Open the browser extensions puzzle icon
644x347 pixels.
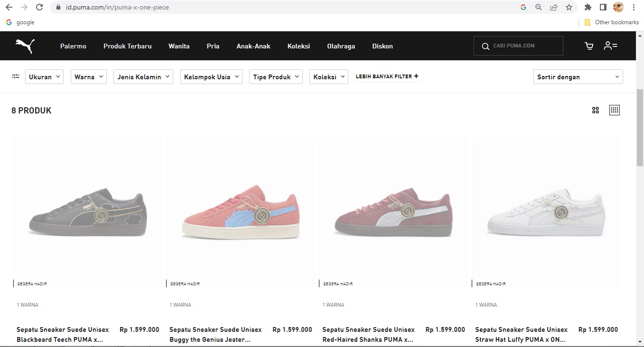pos(588,7)
